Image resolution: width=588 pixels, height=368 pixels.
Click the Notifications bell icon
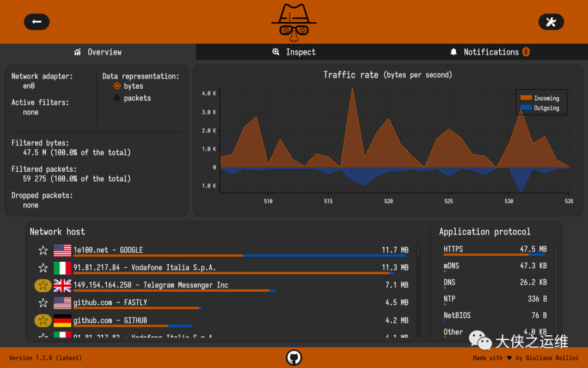click(454, 52)
